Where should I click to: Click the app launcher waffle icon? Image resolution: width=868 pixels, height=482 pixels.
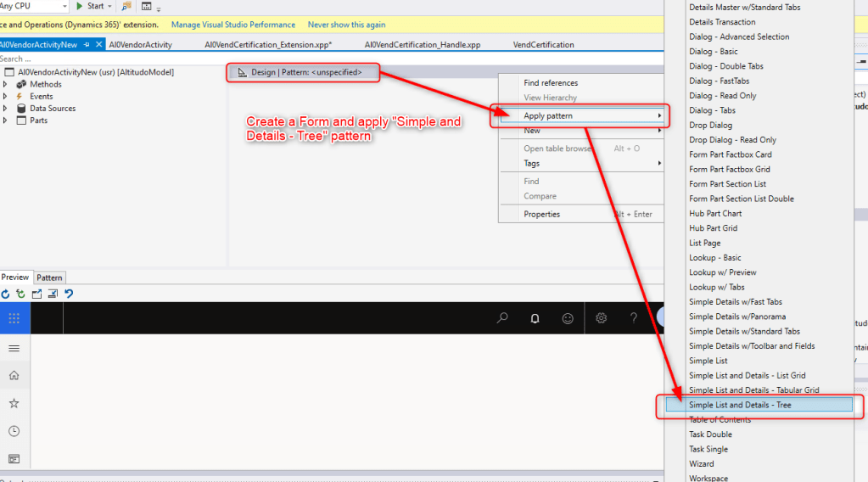pos(14,318)
